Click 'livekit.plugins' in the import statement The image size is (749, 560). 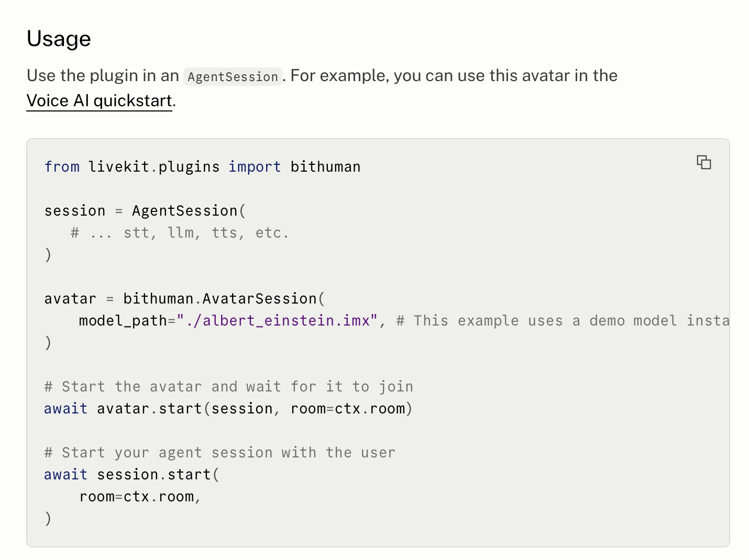click(154, 166)
